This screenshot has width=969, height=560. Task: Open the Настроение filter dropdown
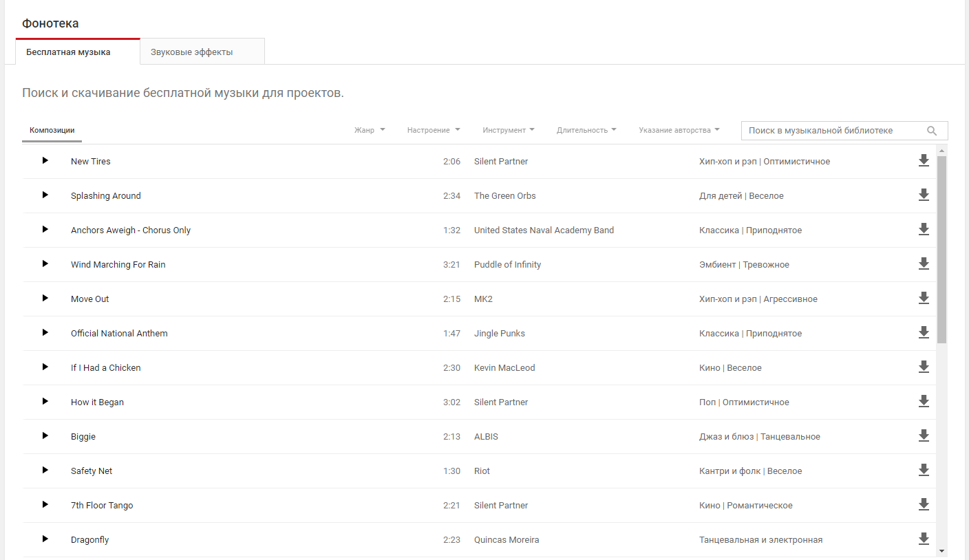coord(434,130)
